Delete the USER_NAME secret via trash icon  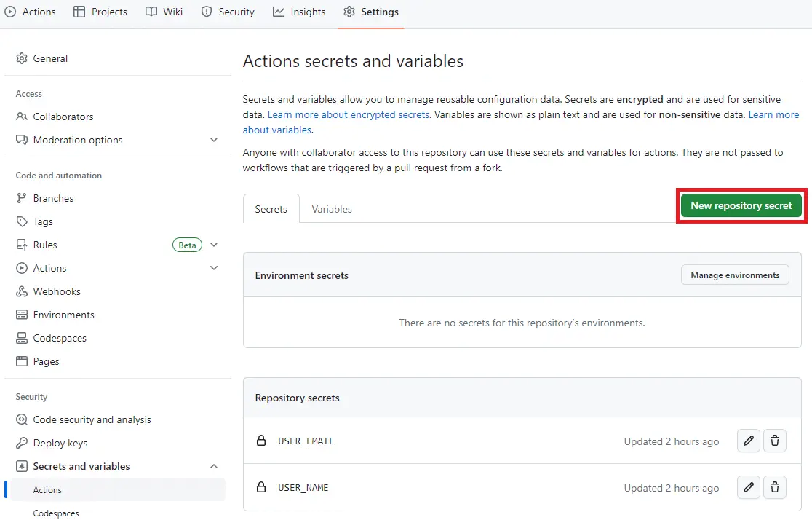(775, 487)
